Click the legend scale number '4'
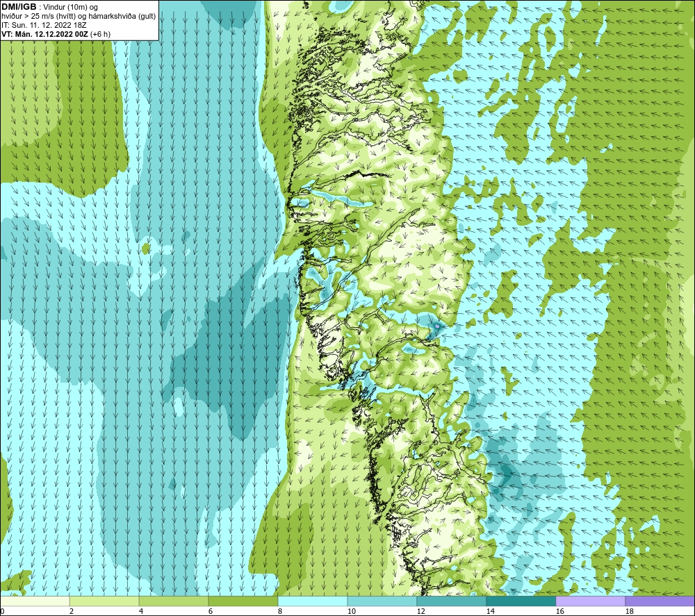This screenshot has height=616, width=695. click(141, 612)
